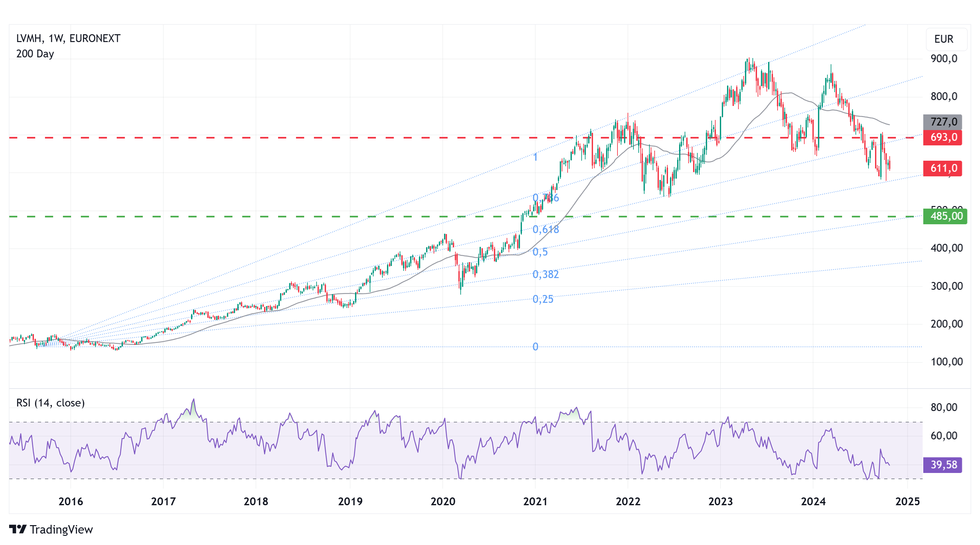Click the 2025 time axis label
Screen dimensions: 980x545
(908, 501)
